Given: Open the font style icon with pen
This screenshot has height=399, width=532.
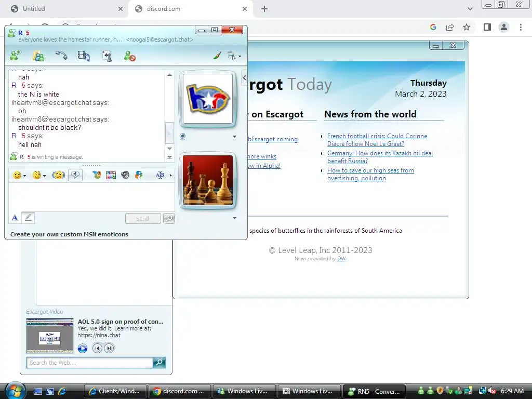Looking at the screenshot, I should [96, 175].
